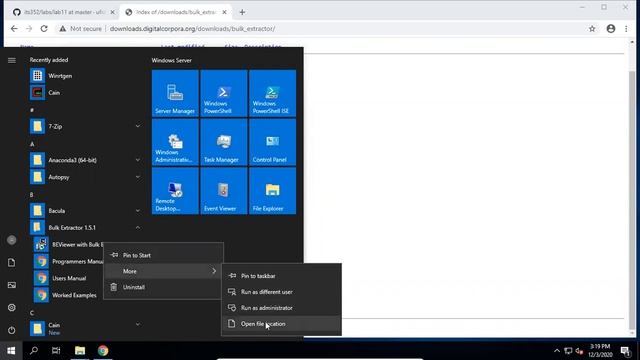Viewport: 640px width, 360px height.
Task: Select Pin to taskbar in submenu
Action: click(x=282, y=276)
